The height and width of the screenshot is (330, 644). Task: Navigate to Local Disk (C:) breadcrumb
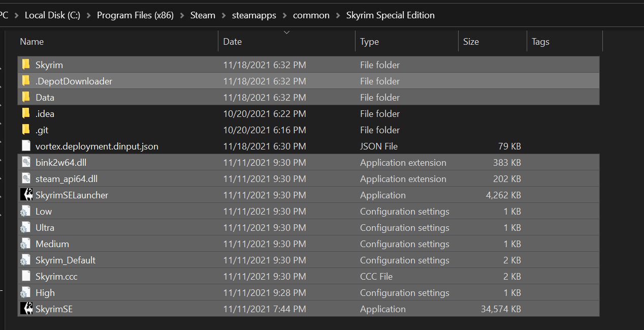[53, 15]
